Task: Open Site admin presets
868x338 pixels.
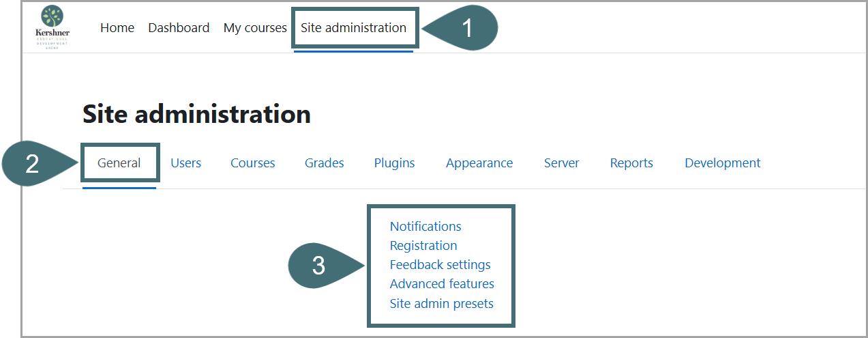Action: pyautogui.click(x=441, y=304)
